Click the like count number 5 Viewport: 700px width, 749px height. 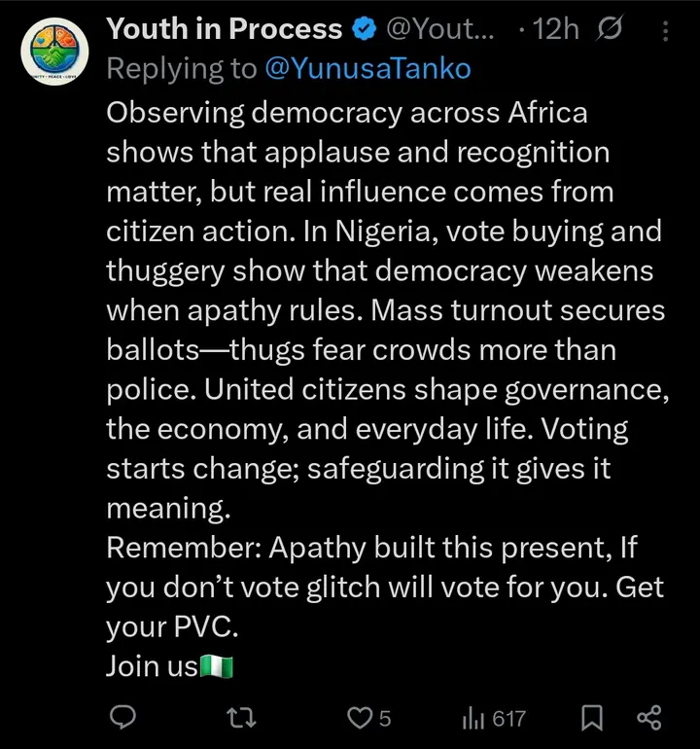[x=385, y=719]
